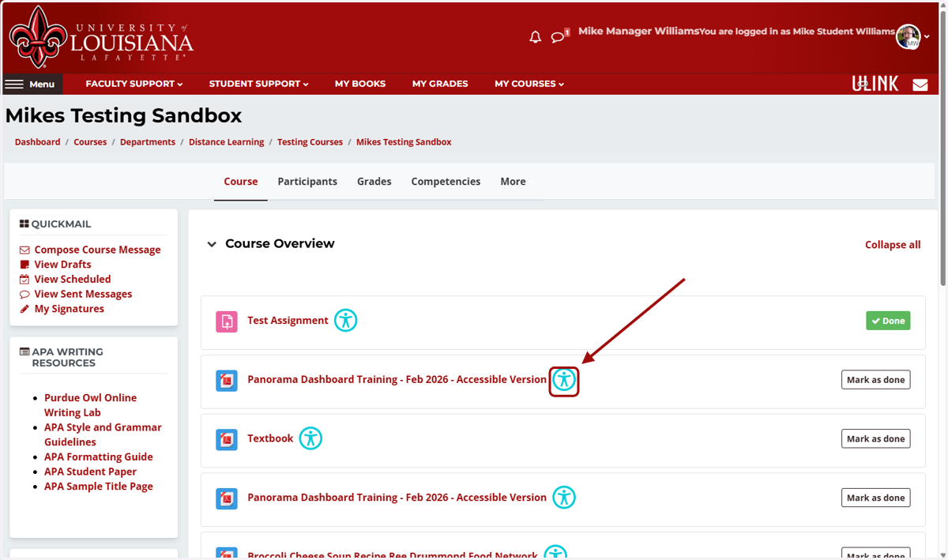Switch to the Competencies tab
The width and height of the screenshot is (948, 560).
(446, 182)
